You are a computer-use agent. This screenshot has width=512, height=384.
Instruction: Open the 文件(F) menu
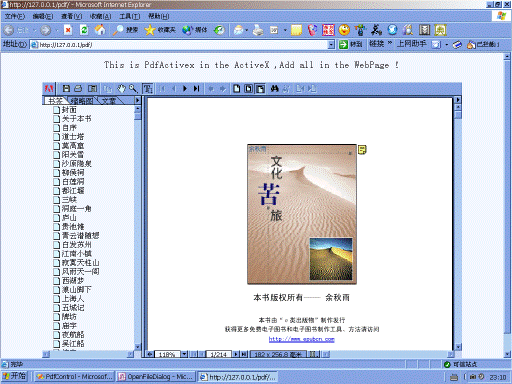click(x=15, y=16)
